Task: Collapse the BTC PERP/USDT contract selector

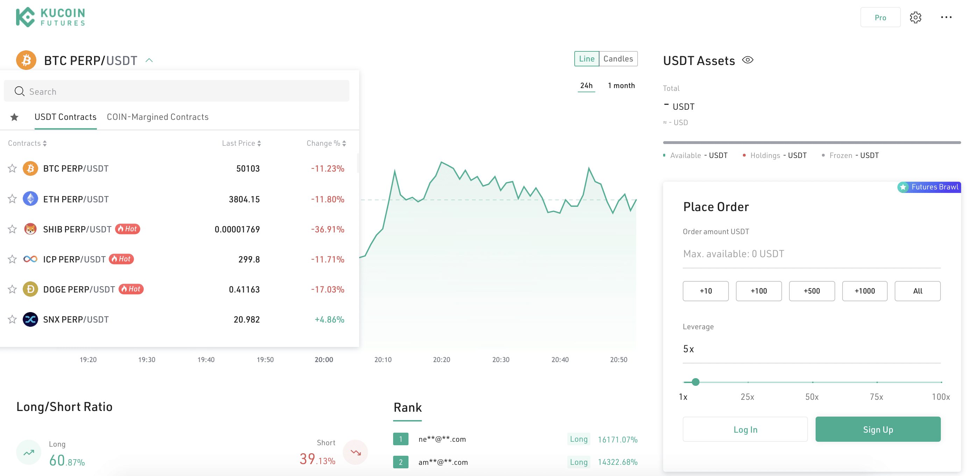Action: tap(149, 60)
